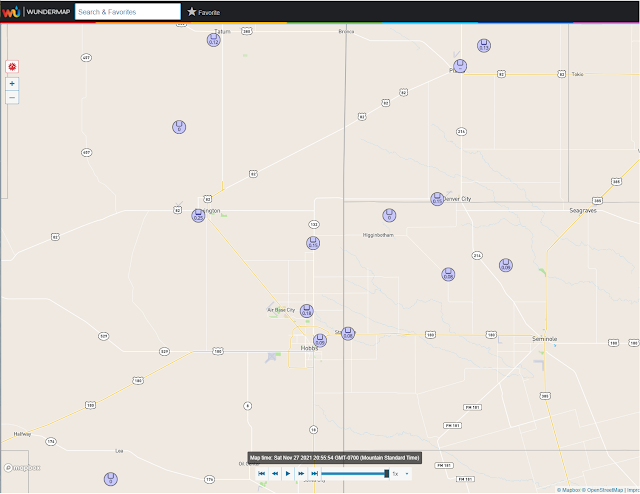Click the Higginbotham map label
This screenshot has width=640, height=494.
click(x=378, y=235)
